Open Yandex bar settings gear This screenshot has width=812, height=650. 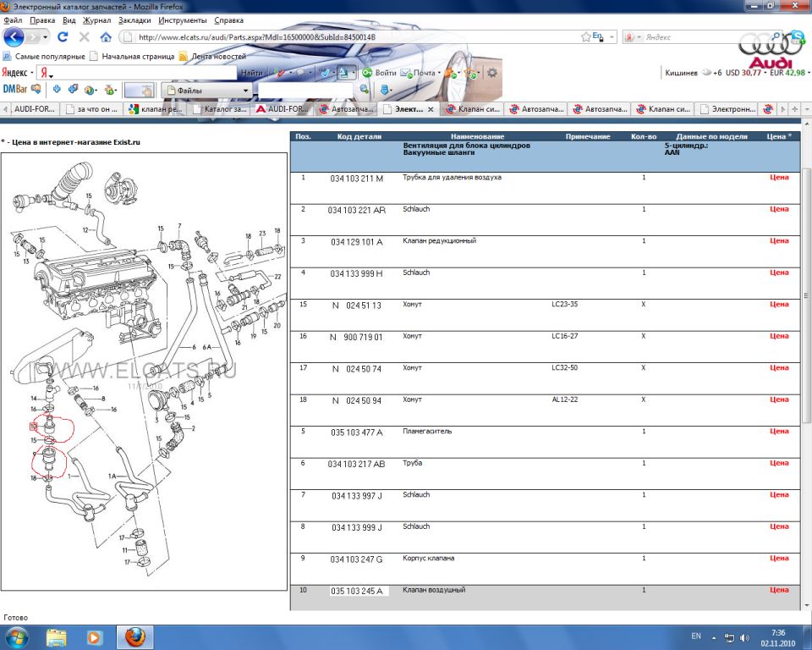click(x=492, y=73)
